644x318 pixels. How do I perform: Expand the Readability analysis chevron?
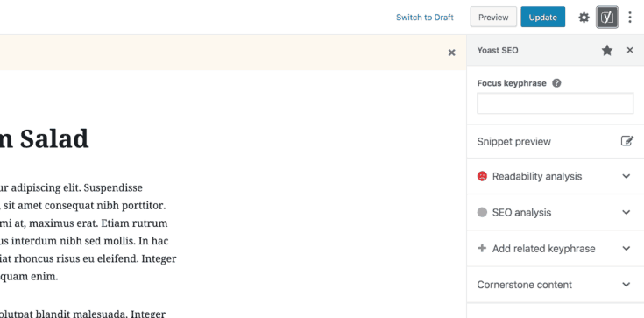pyautogui.click(x=626, y=176)
